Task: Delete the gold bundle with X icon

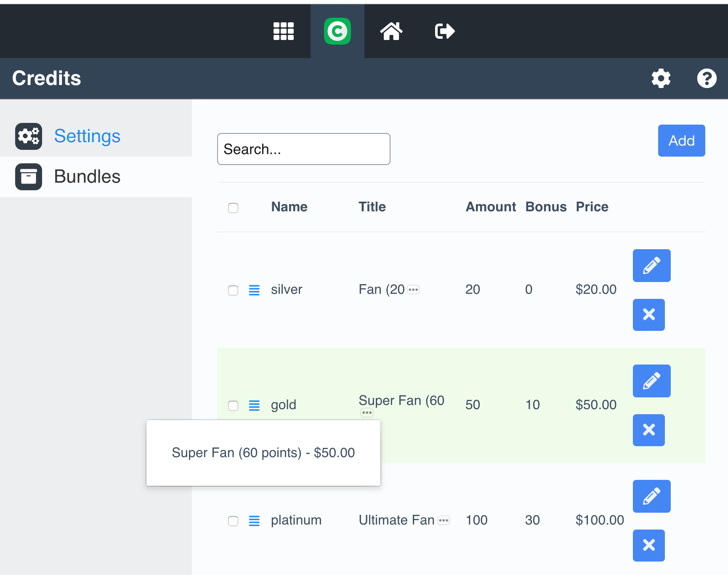Action: point(648,430)
